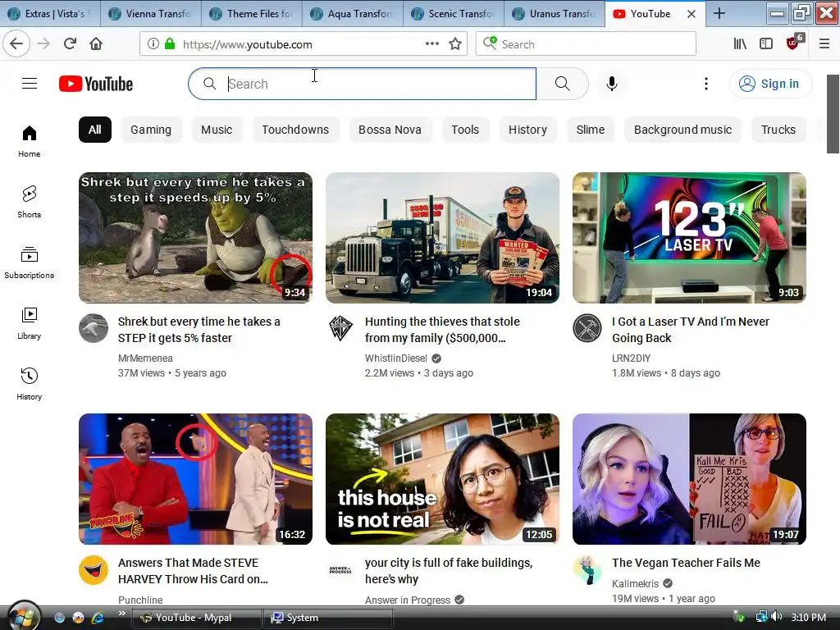Select the Touchdowns filter chip
Viewport: 840px width, 630px height.
tap(295, 130)
